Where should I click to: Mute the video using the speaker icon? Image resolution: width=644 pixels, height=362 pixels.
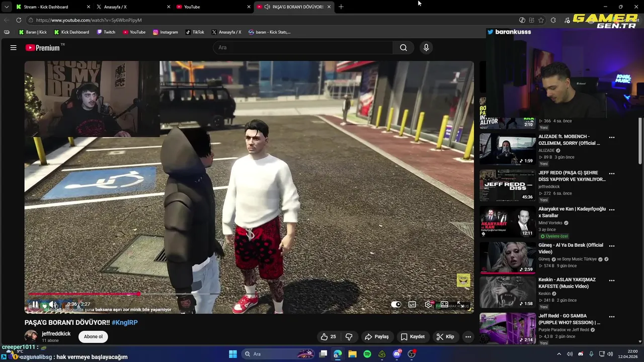pos(53,304)
